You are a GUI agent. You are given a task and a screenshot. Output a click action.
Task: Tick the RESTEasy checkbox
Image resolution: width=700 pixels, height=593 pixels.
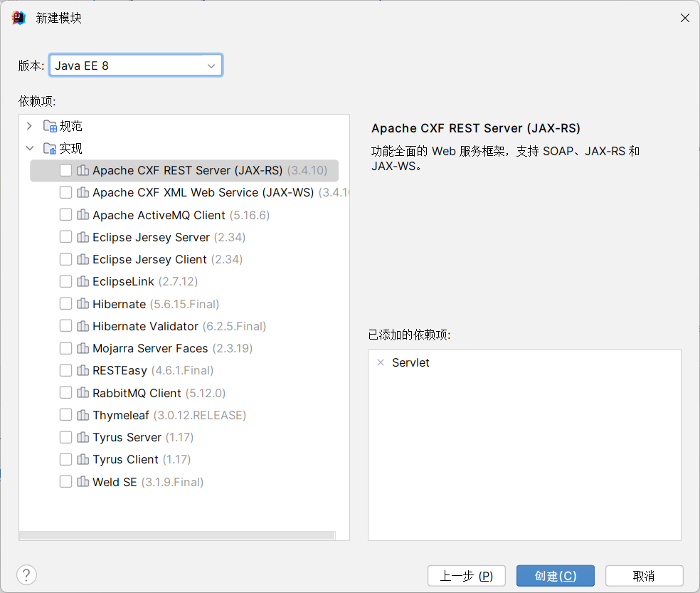pyautogui.click(x=65, y=370)
